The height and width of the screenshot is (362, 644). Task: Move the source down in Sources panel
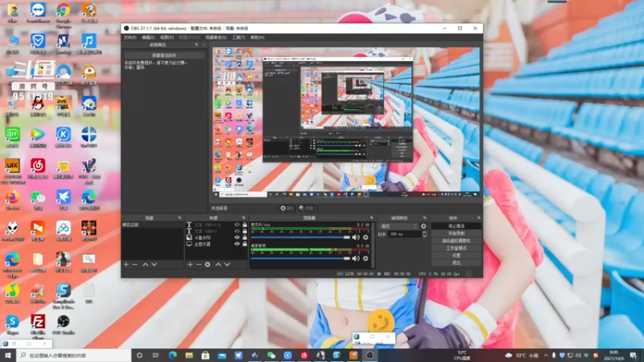coord(227,265)
